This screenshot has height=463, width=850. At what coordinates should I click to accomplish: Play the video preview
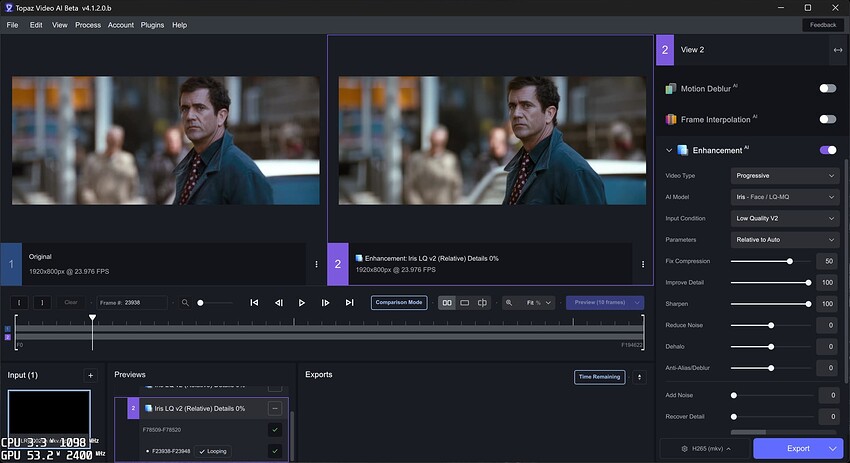[x=302, y=302]
